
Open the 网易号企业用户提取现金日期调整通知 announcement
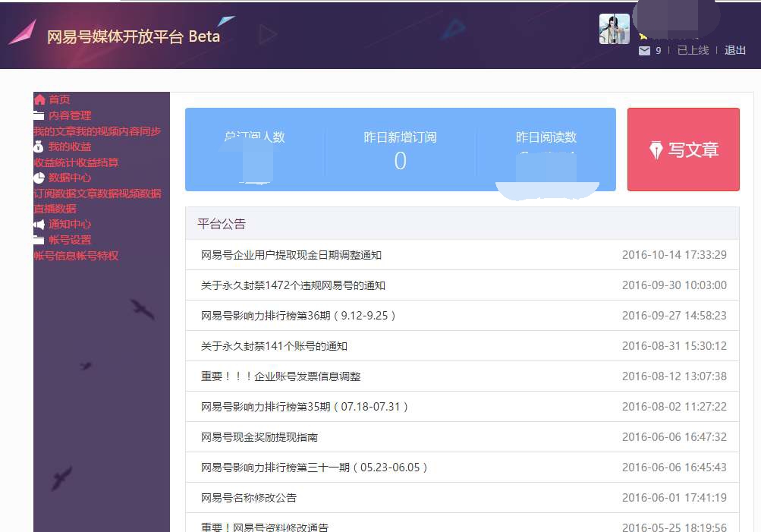coord(291,255)
